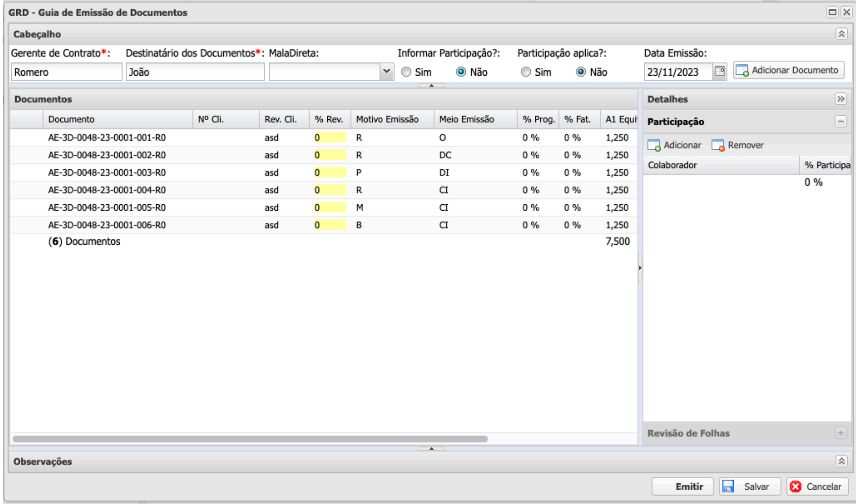This screenshot has height=504, width=859.
Task: Collapse the Detalhes panel sideways
Action: coord(841,99)
